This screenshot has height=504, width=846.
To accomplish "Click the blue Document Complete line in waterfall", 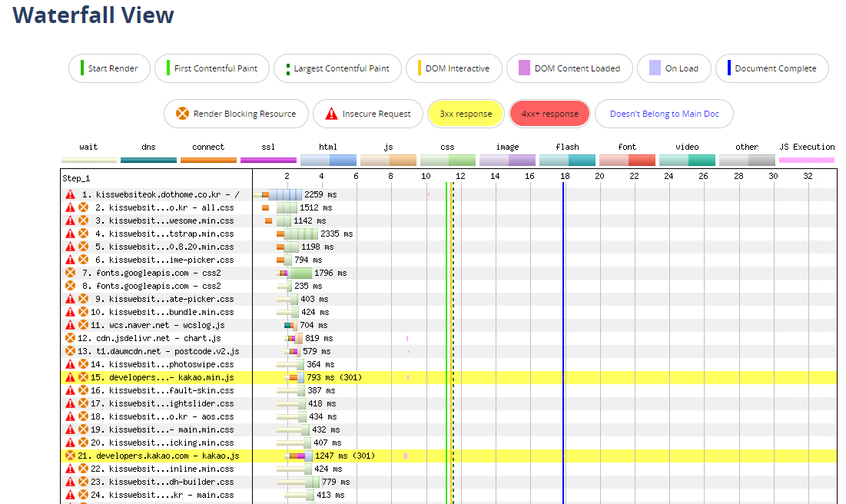I will [563, 307].
